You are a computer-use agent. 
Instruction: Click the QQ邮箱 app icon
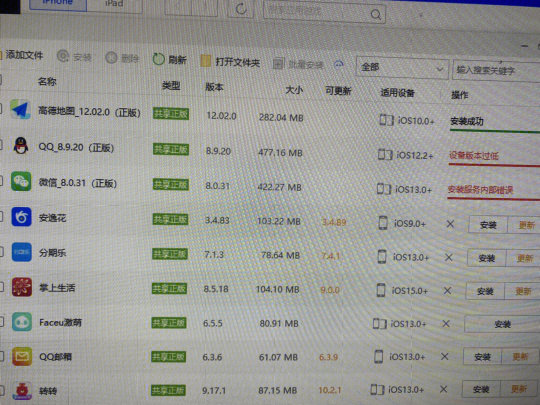click(22, 356)
